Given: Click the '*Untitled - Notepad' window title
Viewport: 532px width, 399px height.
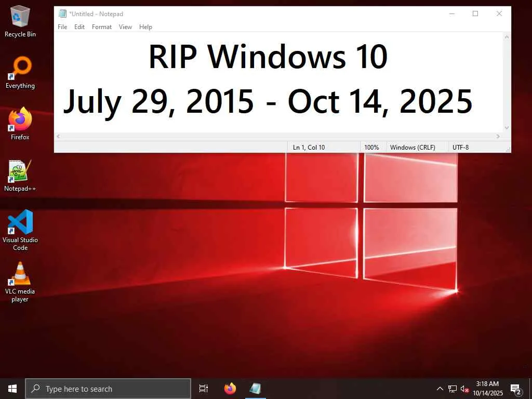Looking at the screenshot, I should pos(96,14).
